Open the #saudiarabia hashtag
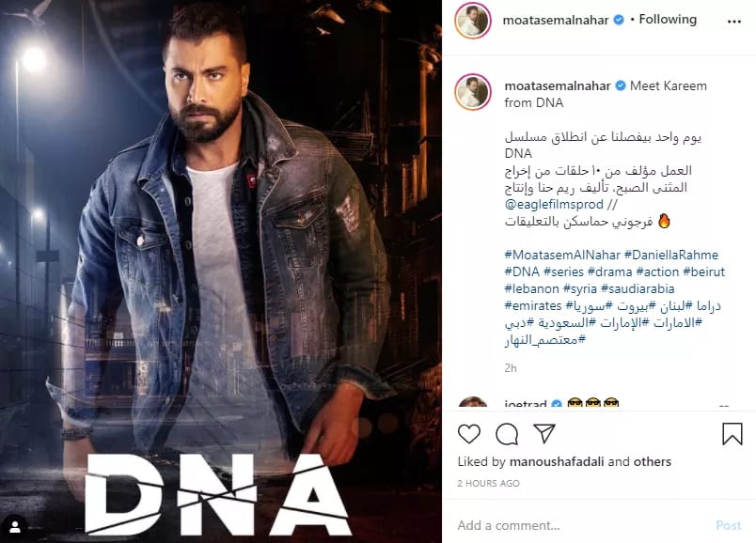Screen dimensions: 756x543 tap(638, 288)
